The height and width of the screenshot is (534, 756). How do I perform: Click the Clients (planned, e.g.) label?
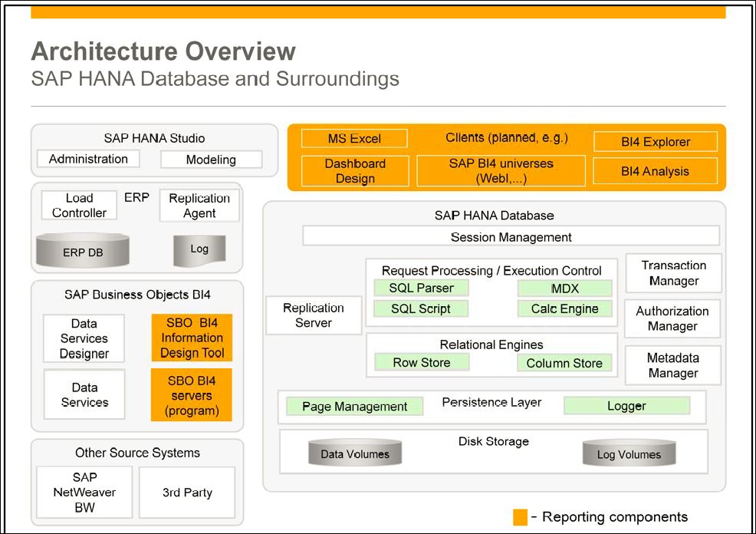[x=507, y=137]
